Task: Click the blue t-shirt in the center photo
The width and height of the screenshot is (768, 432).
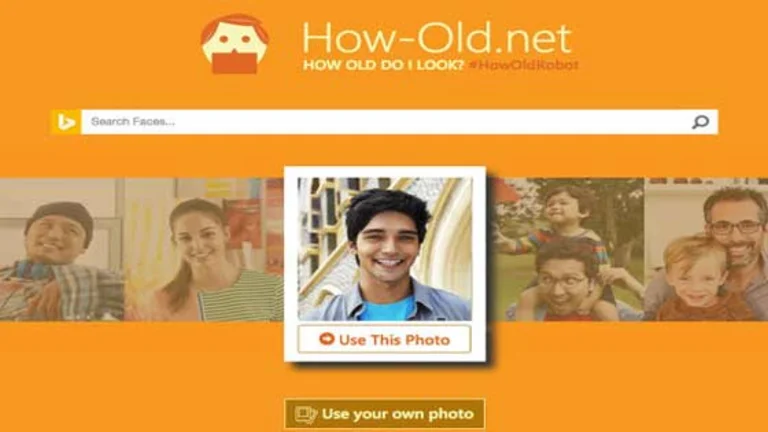Action: 389,309
